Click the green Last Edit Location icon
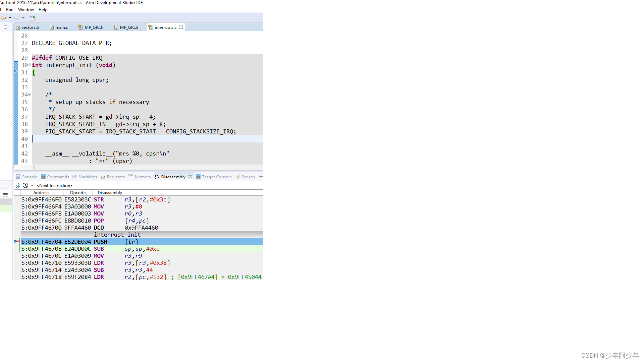 (x=32, y=18)
